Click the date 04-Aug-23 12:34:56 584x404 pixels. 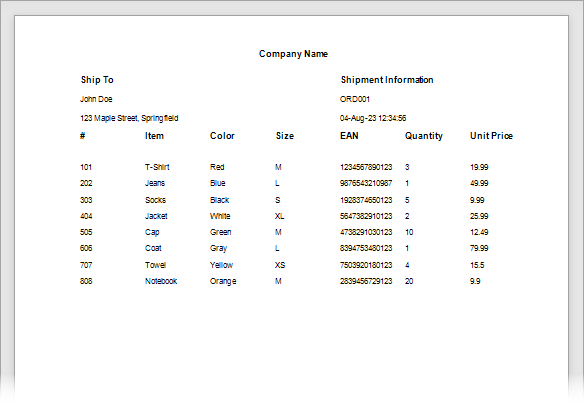[x=373, y=118]
